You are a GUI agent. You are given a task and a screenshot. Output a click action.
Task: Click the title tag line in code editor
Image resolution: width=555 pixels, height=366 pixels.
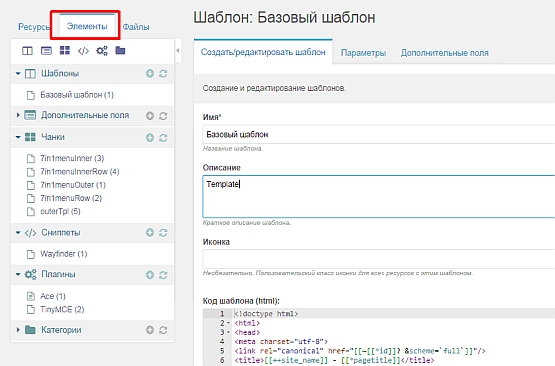click(334, 360)
